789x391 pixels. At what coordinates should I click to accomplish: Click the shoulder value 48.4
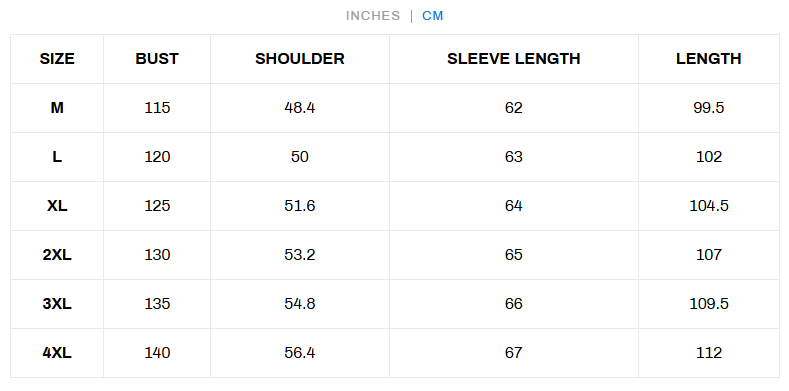point(300,108)
